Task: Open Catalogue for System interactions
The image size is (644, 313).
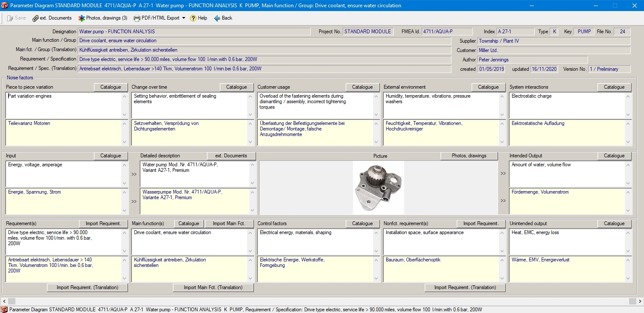Action: point(614,87)
